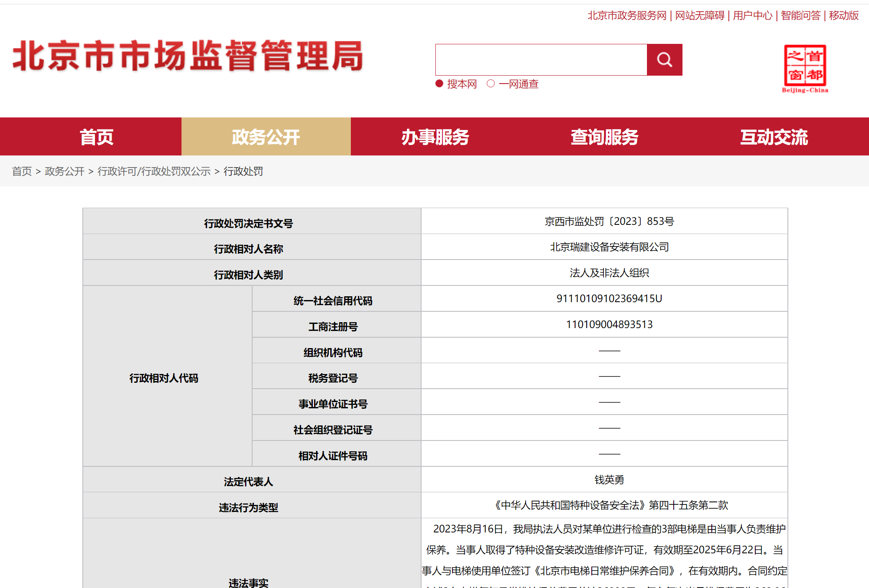This screenshot has height=588, width=869.
Task: Select the 一网通查 radio option
Action: coord(491,84)
